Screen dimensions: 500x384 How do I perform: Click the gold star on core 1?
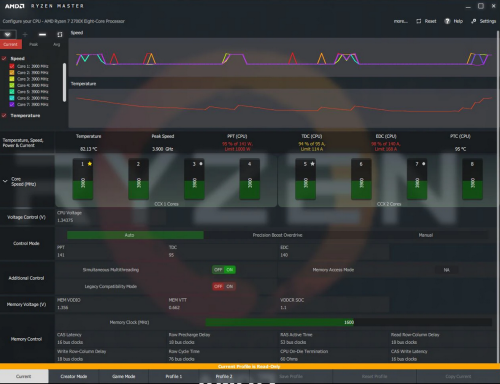(x=90, y=164)
